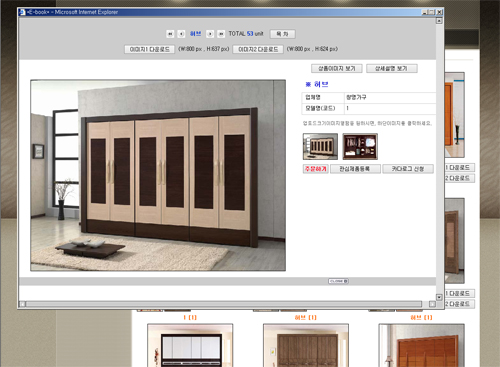500x367 pixels.
Task: Click the 모델명(코드) label cell
Action: (323, 108)
